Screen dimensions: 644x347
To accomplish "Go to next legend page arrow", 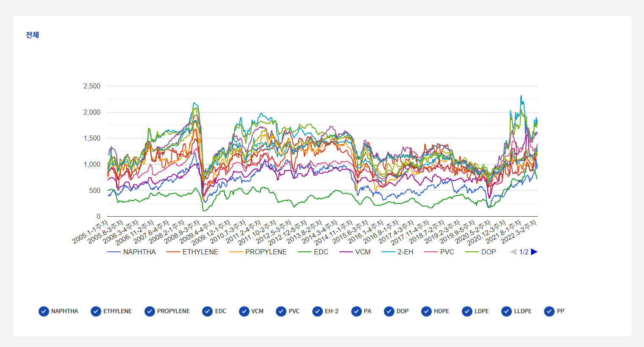I will (534, 252).
